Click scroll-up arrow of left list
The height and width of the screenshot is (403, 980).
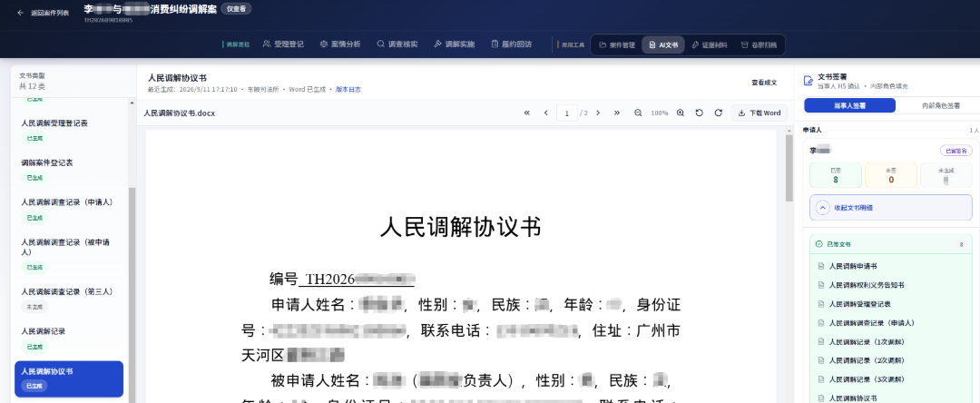132,103
